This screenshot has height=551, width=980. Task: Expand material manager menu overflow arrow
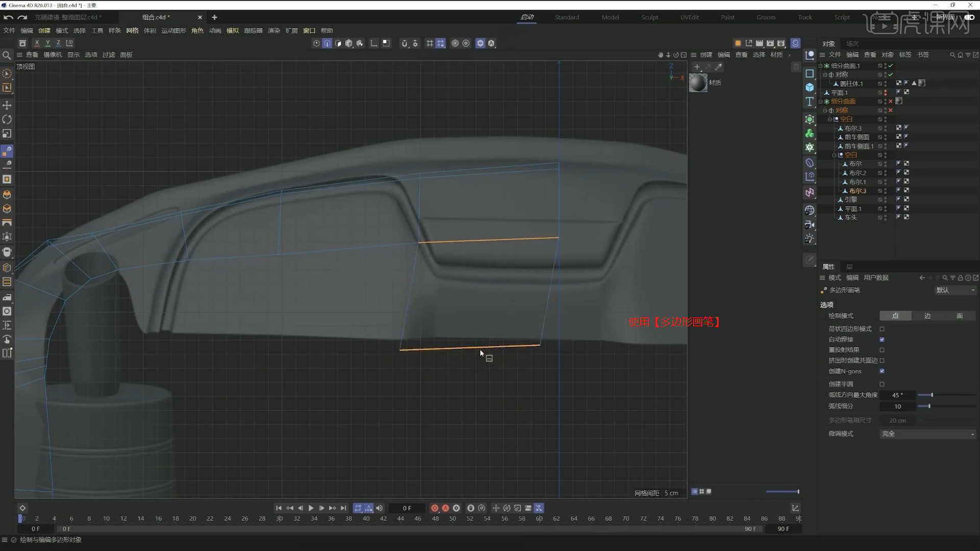790,55
